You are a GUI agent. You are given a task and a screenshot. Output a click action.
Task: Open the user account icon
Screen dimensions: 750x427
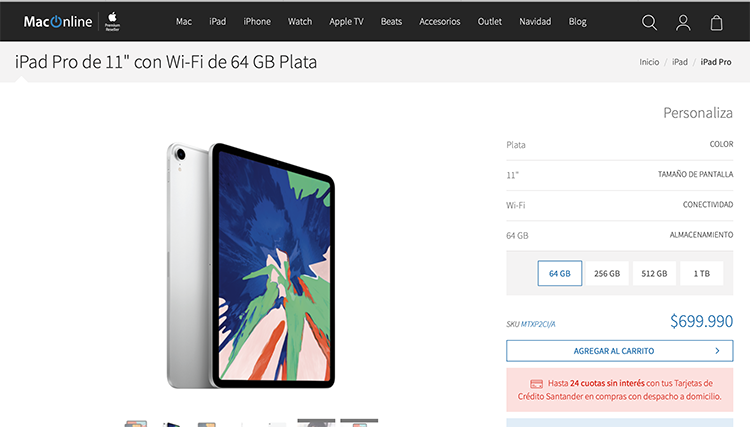[x=683, y=22]
